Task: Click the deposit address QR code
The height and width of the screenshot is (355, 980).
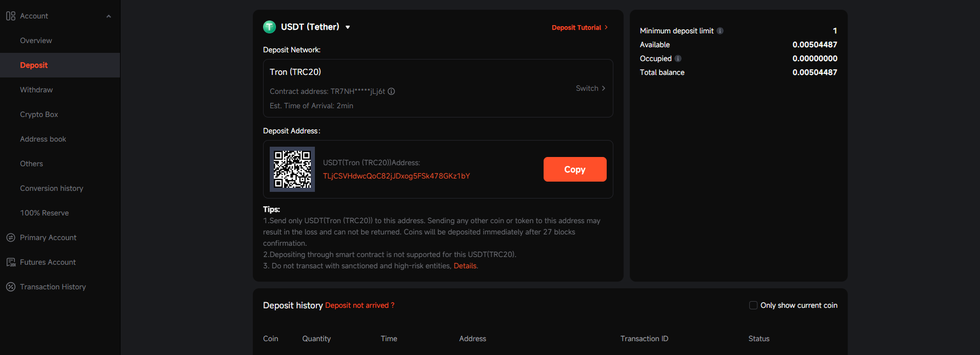Action: click(x=292, y=169)
